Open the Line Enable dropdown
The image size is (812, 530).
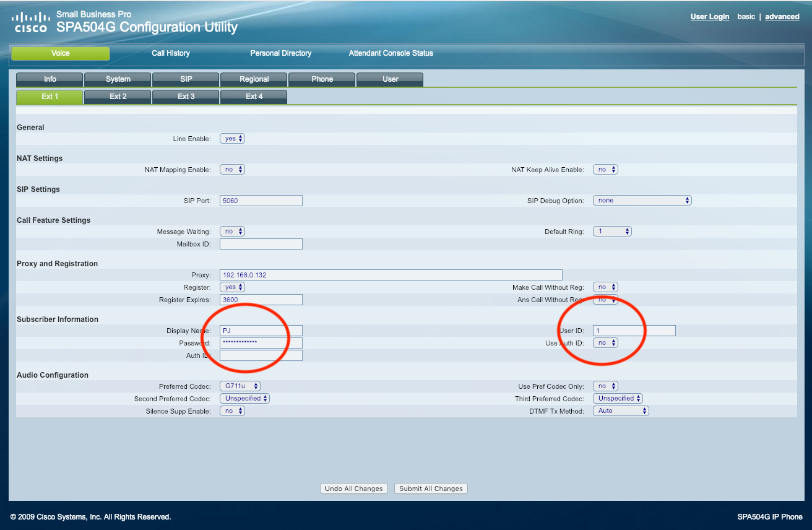tap(233, 139)
